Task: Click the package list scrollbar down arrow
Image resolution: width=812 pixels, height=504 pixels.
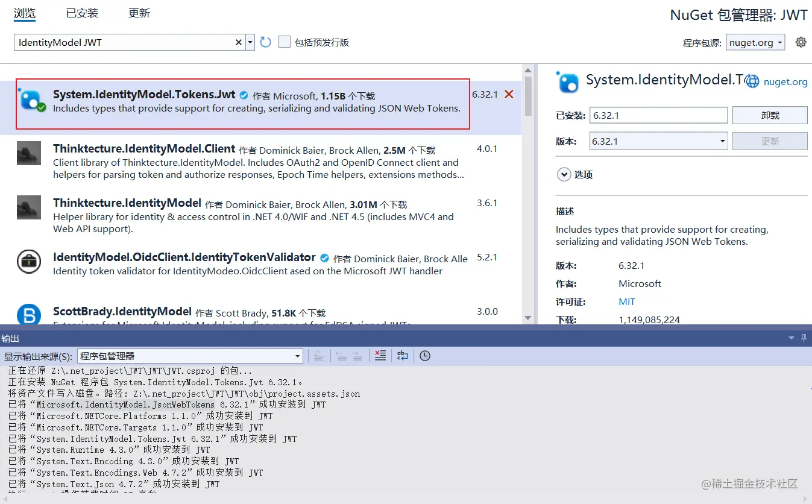Action: 528,318
